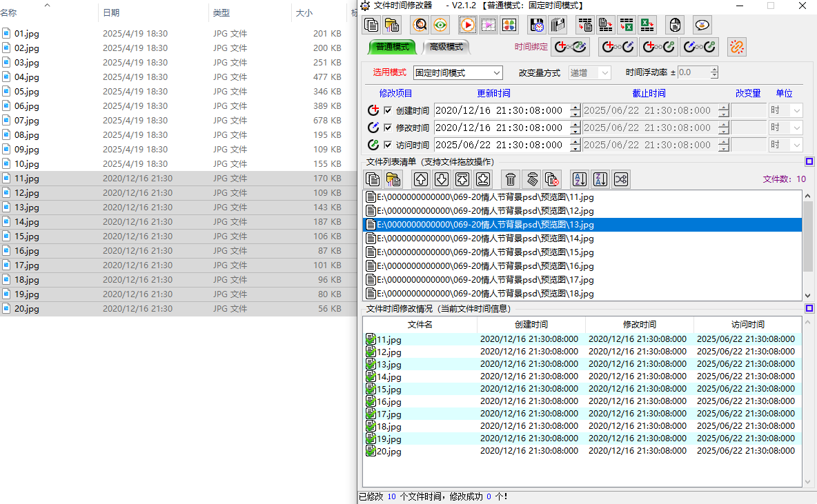Click the 访问时间 update time stepper
Viewport: 817px width, 504px height.
[x=575, y=145]
